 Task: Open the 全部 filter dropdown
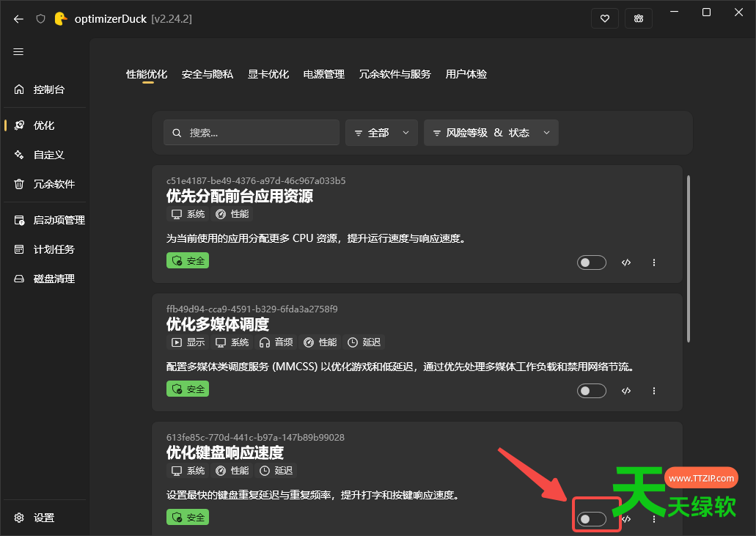point(381,133)
